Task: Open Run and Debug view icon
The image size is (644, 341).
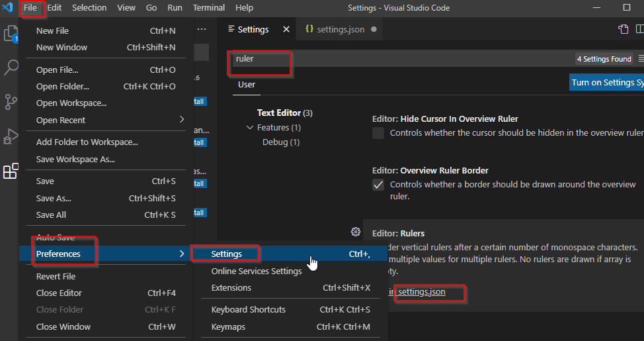Action: [x=11, y=136]
